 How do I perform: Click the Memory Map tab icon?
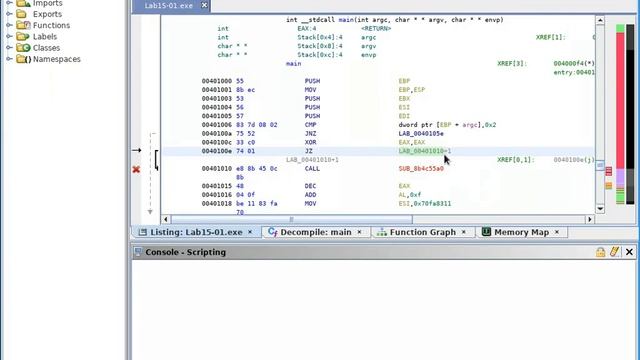(486, 232)
